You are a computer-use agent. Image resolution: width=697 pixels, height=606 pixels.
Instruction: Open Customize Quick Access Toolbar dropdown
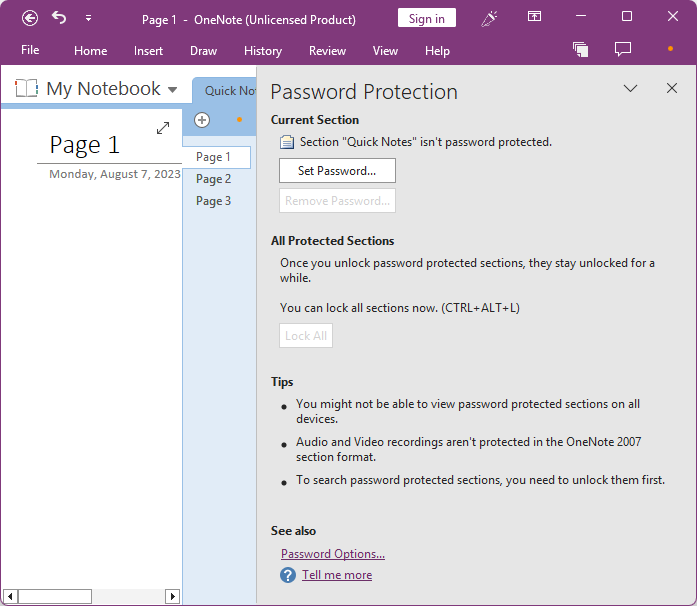(x=88, y=18)
